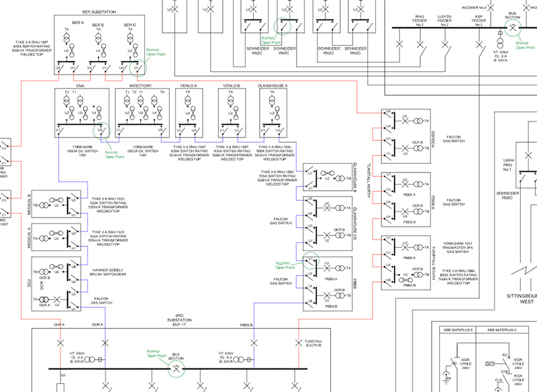The width and height of the screenshot is (537, 392).
Task: Click the ABB Safeplus C panel header
Action: (458, 330)
